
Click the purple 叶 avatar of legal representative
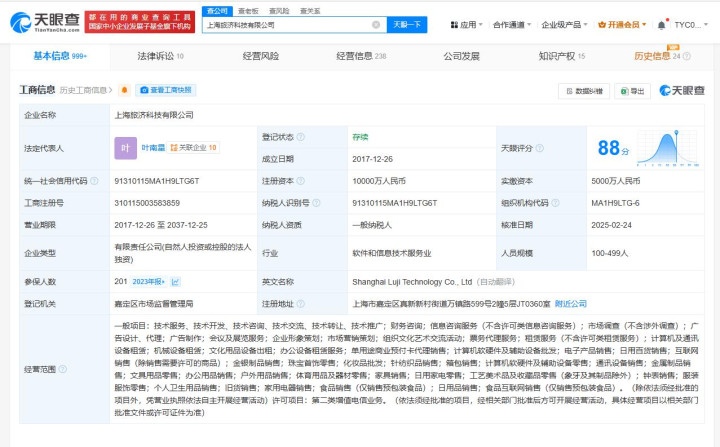click(125, 148)
